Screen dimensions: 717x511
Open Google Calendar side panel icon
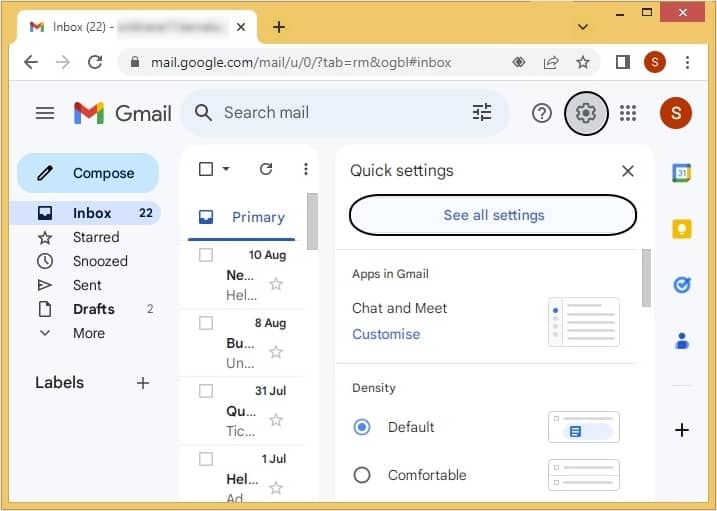pyautogui.click(x=681, y=173)
